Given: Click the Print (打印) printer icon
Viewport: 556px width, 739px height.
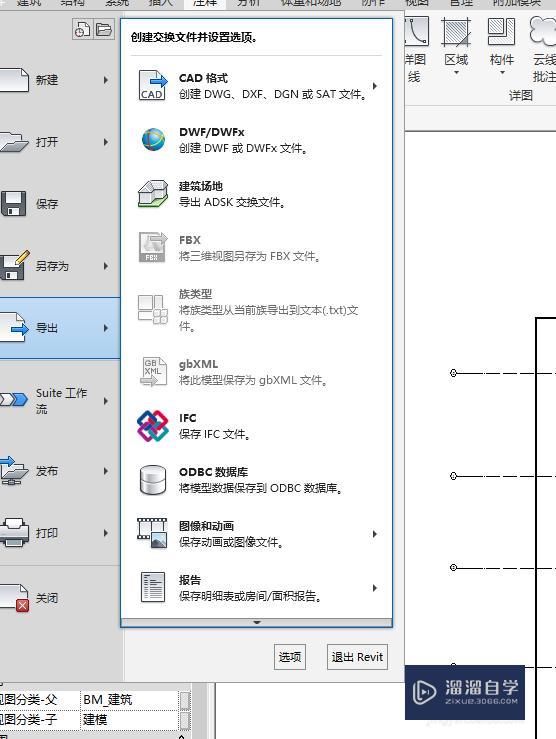Looking at the screenshot, I should click(14, 533).
